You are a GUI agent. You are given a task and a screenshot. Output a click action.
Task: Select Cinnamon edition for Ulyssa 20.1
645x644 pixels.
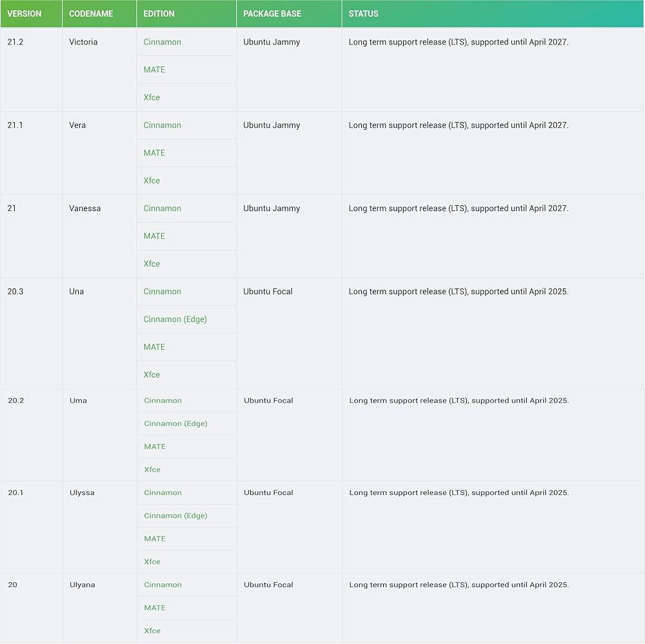pyautogui.click(x=163, y=493)
